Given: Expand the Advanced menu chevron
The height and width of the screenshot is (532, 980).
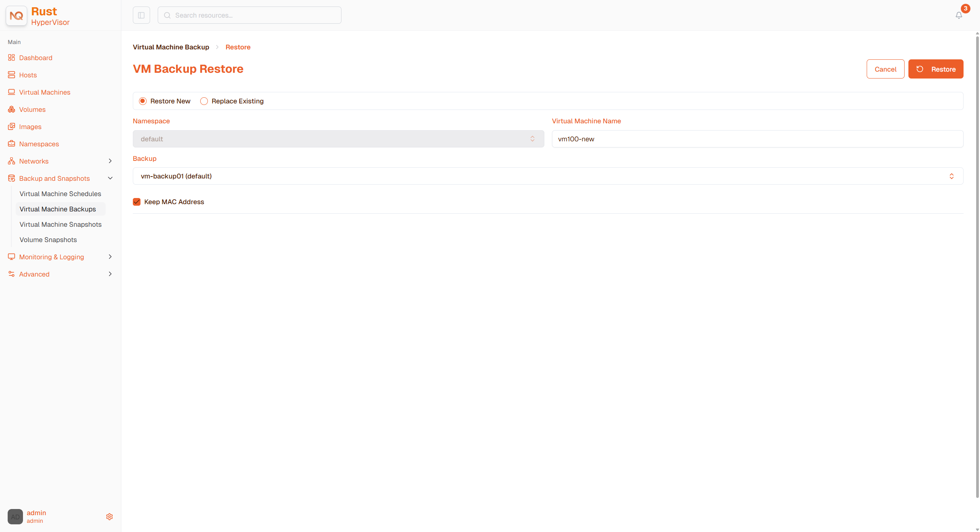Looking at the screenshot, I should click(110, 274).
